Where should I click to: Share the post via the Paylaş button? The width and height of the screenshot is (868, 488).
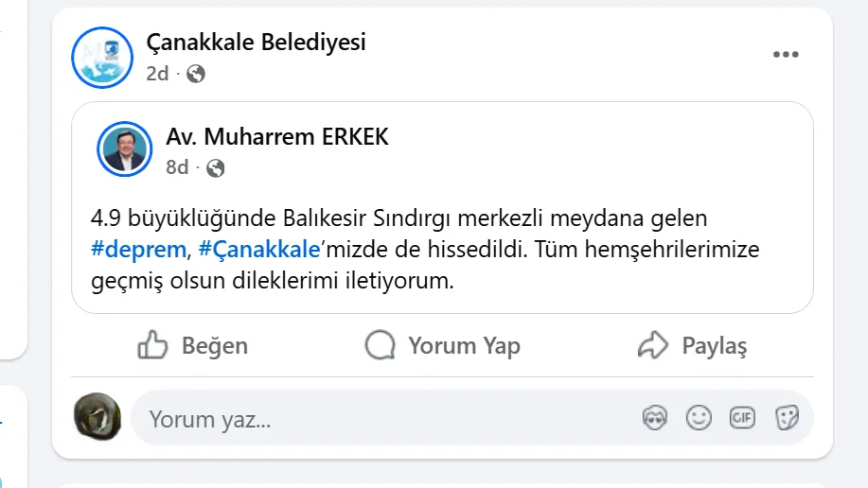[x=693, y=346]
